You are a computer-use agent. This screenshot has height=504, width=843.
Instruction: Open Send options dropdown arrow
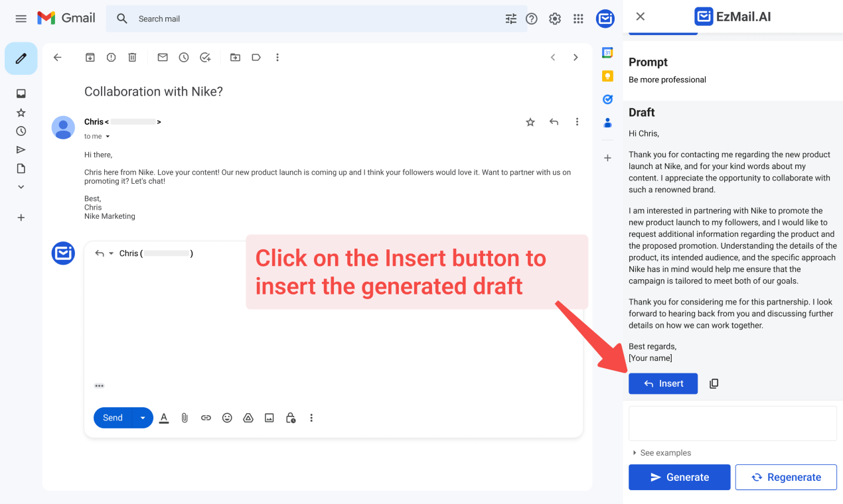[x=143, y=418]
